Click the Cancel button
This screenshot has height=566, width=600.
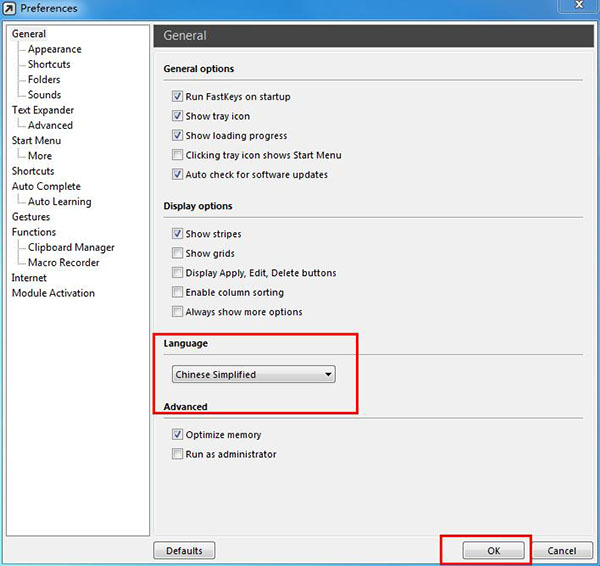561,551
